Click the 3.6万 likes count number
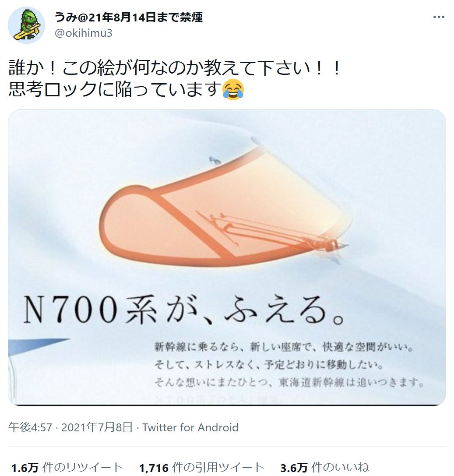The width and height of the screenshot is (454, 476). click(294, 468)
